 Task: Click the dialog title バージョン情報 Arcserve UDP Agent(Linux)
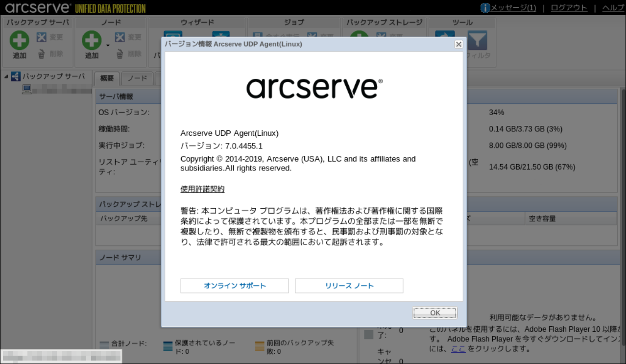[233, 44]
